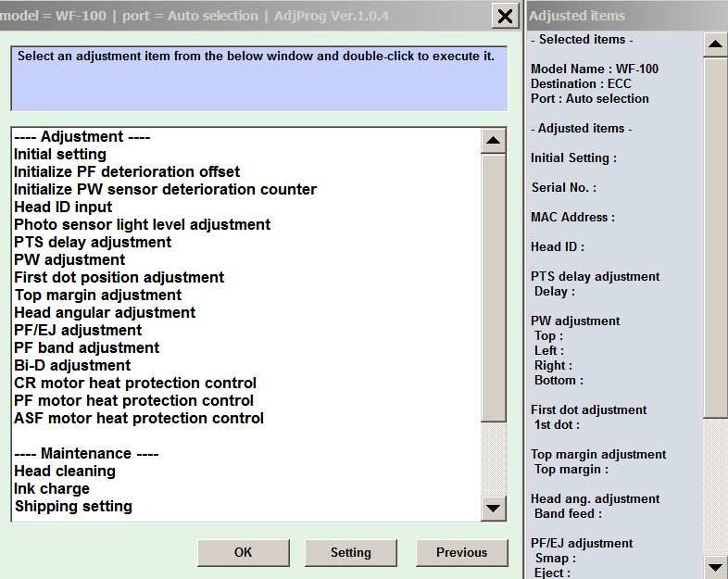Screen dimensions: 728x579
Task: Click scroll up arrow of adjustment list
Action: 493,140
